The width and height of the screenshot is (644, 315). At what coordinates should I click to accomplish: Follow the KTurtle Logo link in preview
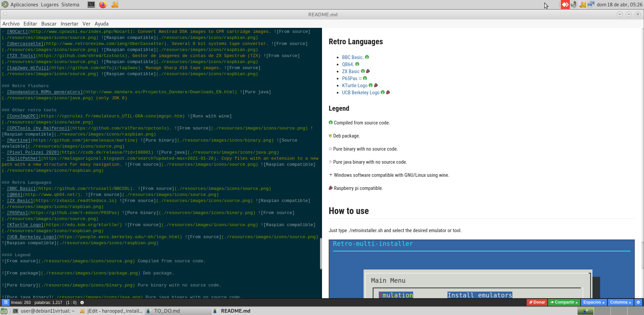click(355, 86)
